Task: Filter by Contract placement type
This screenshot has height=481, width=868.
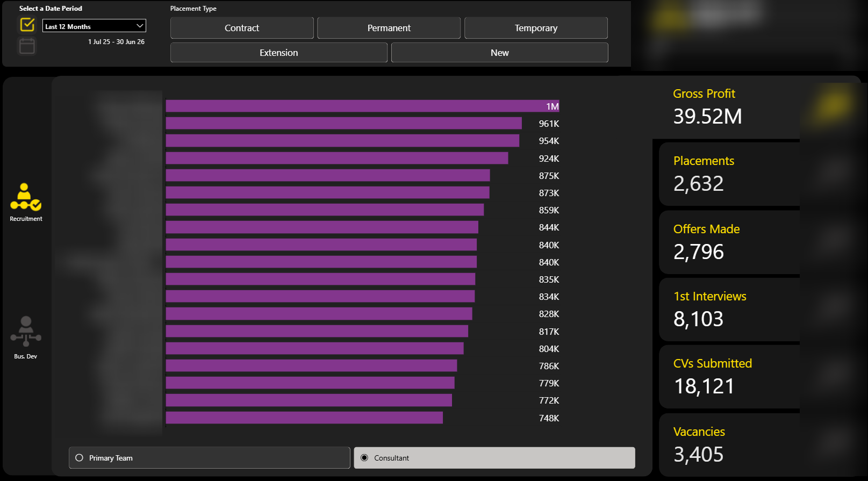Action: (x=242, y=28)
